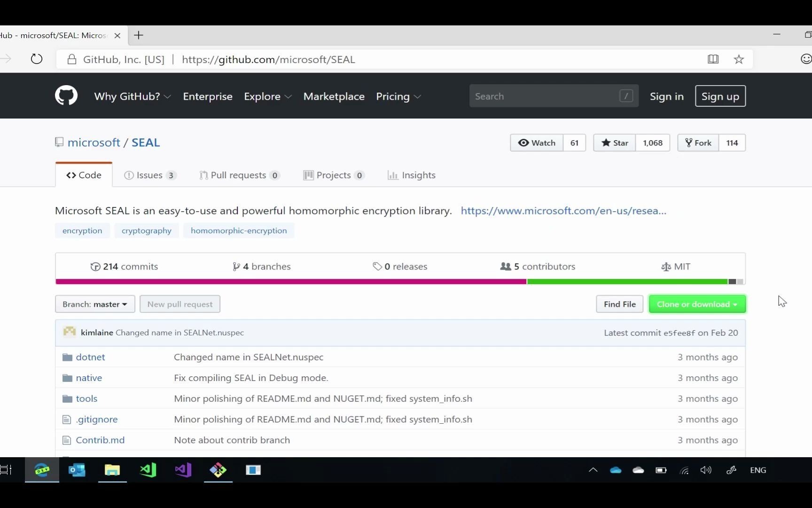Screen dimensions: 812x508
Task: Open the Enterprise nav link
Action: [208, 96]
